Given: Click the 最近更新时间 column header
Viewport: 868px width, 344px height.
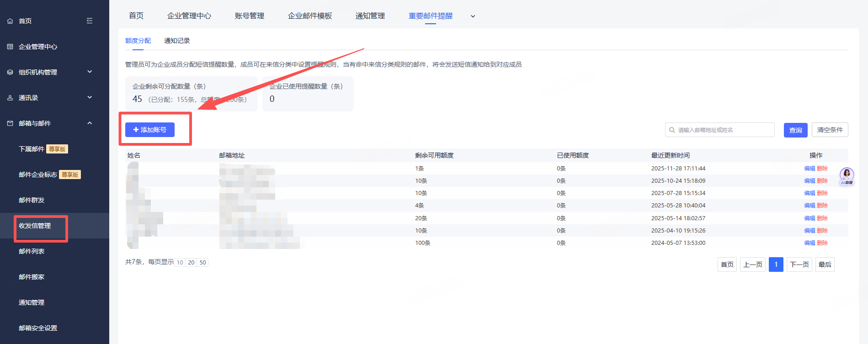Looking at the screenshot, I should coord(671,155).
